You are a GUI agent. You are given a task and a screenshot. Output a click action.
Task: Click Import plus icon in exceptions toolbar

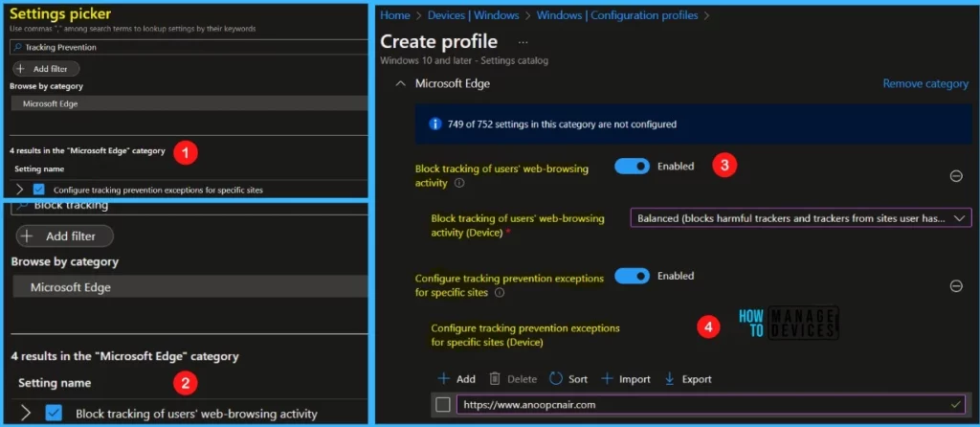[x=607, y=378]
